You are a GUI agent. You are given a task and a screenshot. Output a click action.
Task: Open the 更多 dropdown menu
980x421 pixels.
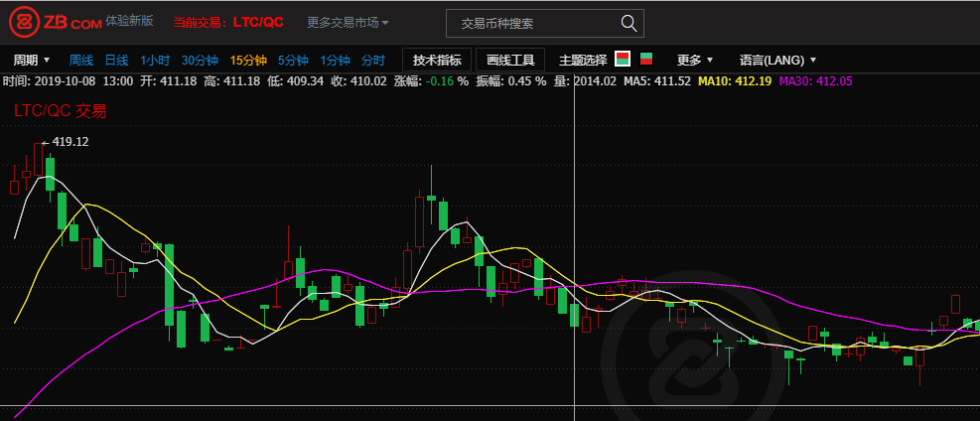click(x=695, y=60)
